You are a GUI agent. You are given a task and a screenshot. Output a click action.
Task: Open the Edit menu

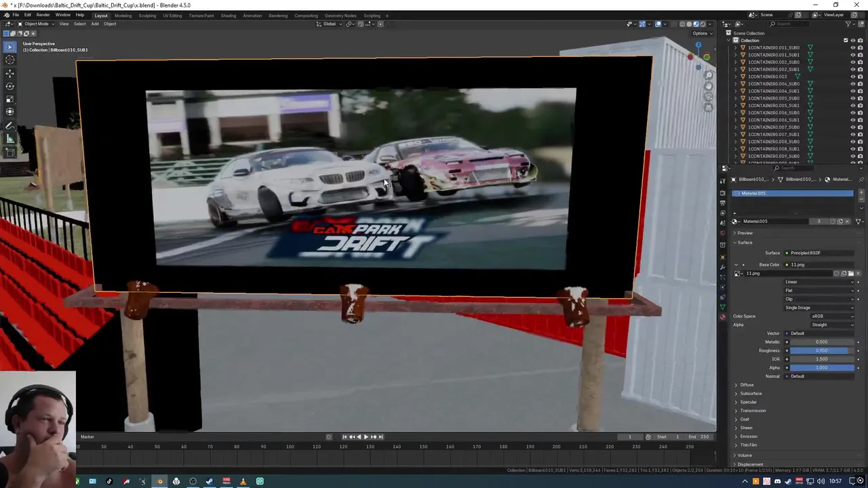point(28,15)
